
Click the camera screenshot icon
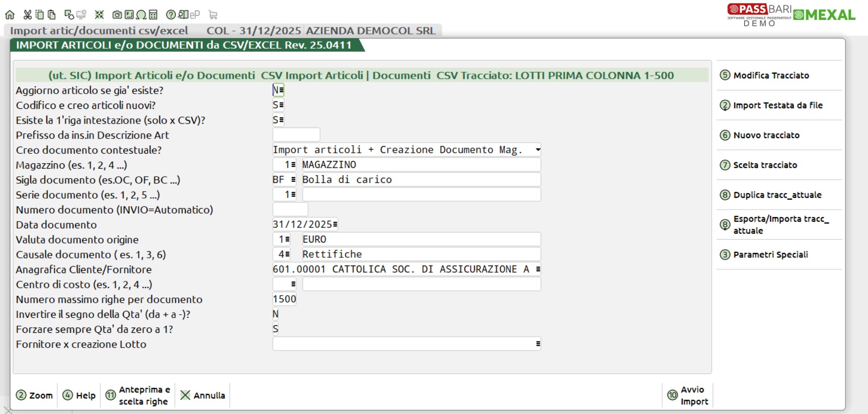(x=117, y=15)
